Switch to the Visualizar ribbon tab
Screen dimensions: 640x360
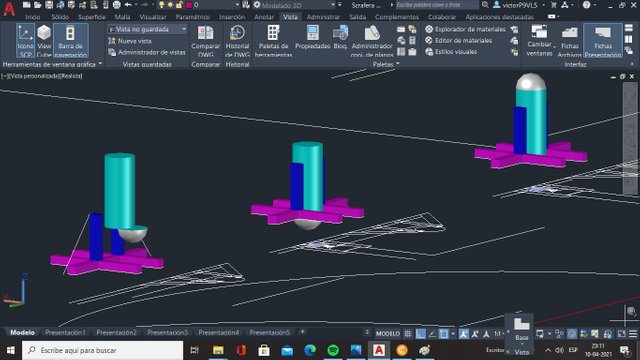153,17
